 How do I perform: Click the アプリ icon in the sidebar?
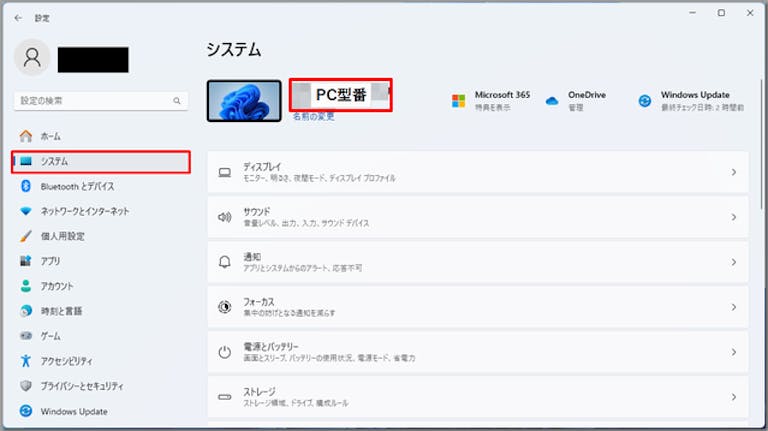(x=26, y=261)
